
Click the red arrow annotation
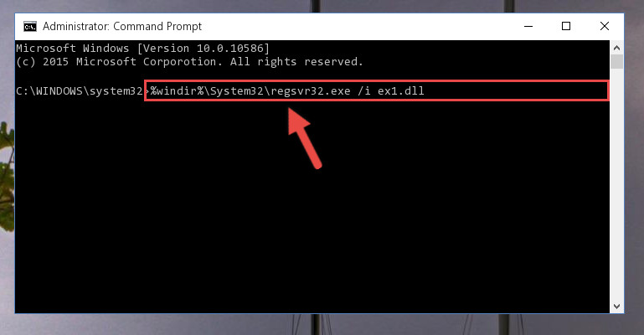tap(304, 138)
